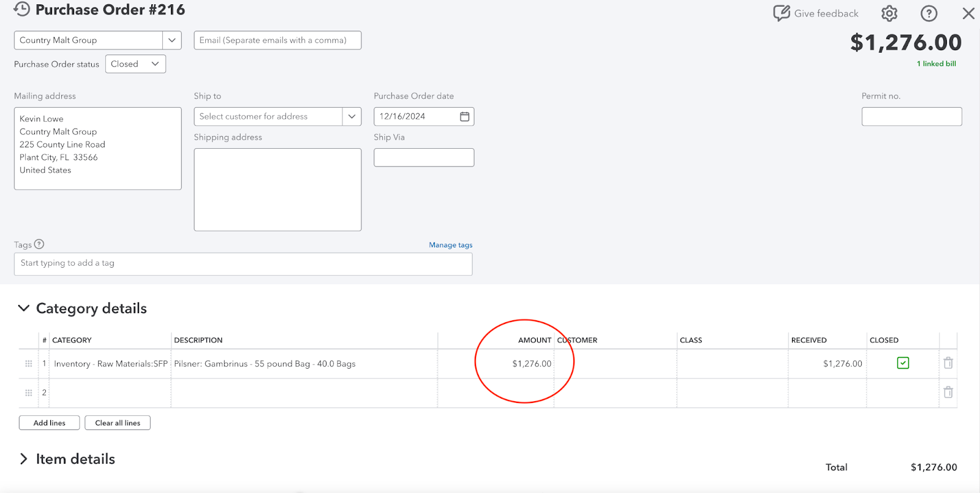This screenshot has width=980, height=493.
Task: Grab the drag handle for line 2
Action: coord(28,393)
